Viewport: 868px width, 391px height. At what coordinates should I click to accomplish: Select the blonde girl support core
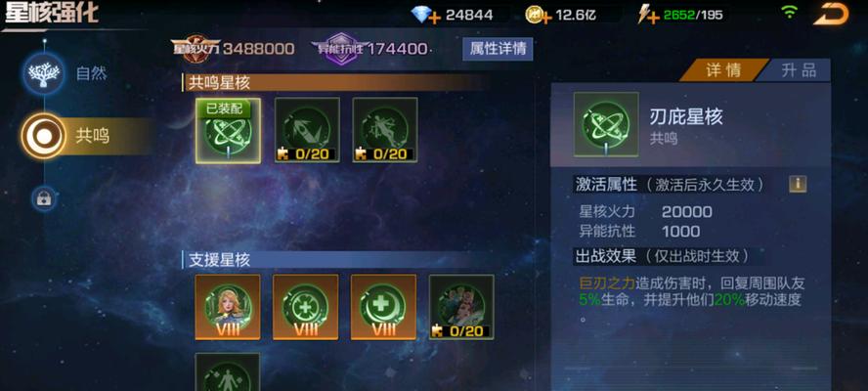coord(228,307)
